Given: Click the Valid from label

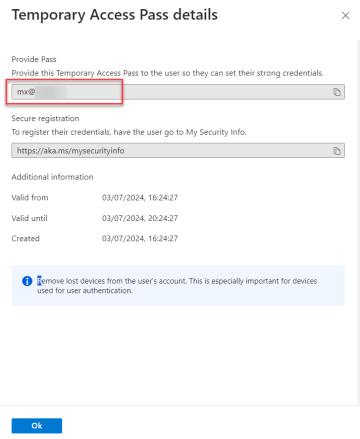Looking at the screenshot, I should point(30,198).
